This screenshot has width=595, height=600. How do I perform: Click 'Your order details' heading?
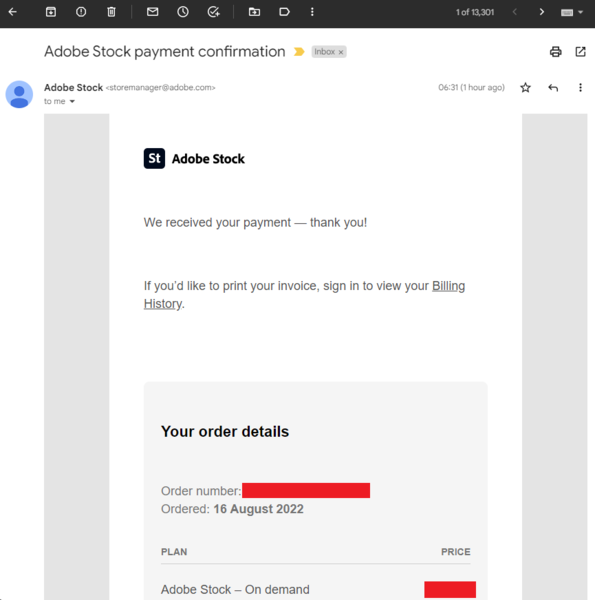click(225, 432)
